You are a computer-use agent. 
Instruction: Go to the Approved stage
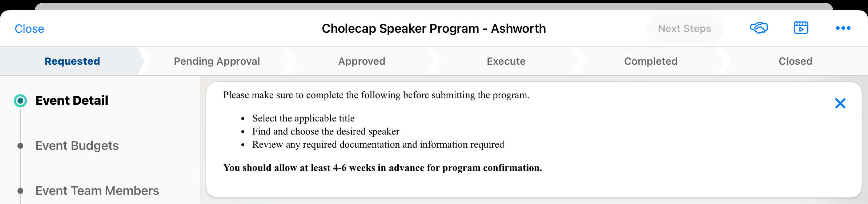tap(362, 61)
